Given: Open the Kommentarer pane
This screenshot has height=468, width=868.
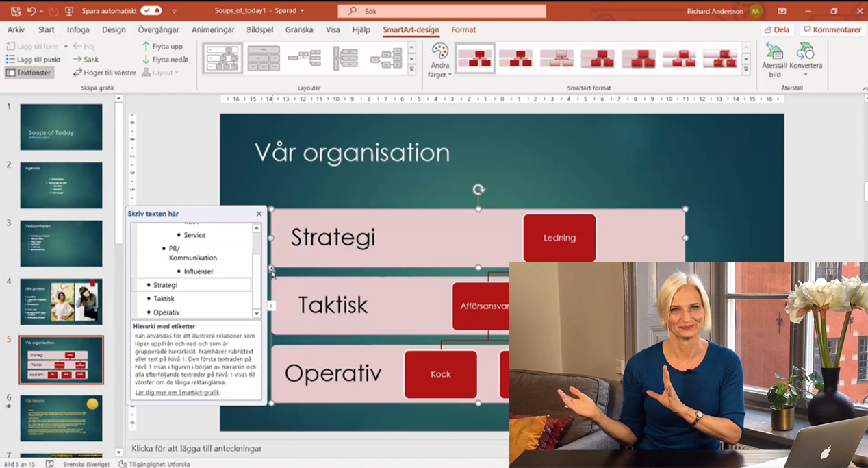Looking at the screenshot, I should (832, 29).
